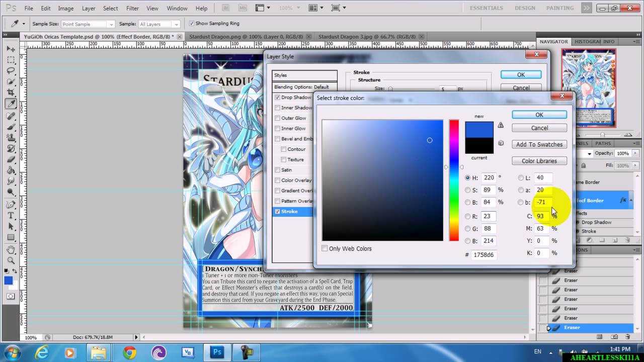Select the S saturation radio button
The width and height of the screenshot is (644, 362).
pos(468,190)
